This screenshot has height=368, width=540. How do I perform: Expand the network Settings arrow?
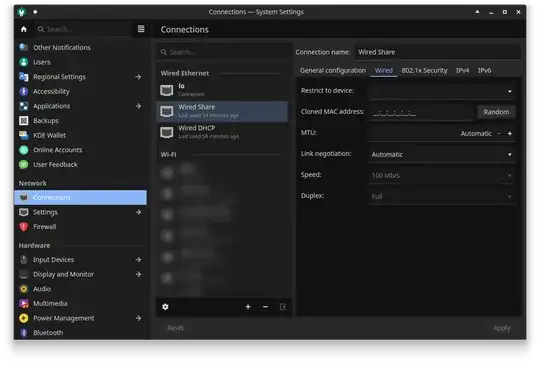(138, 212)
